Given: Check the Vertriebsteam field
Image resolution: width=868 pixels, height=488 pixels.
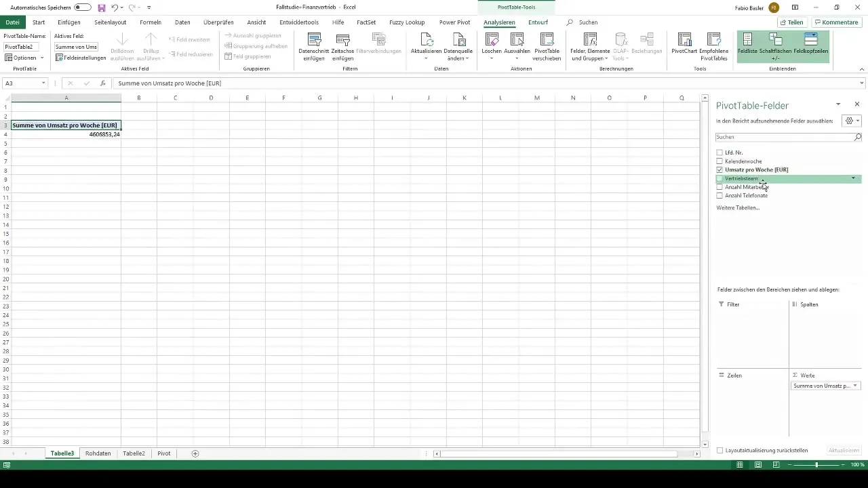Looking at the screenshot, I should point(720,178).
